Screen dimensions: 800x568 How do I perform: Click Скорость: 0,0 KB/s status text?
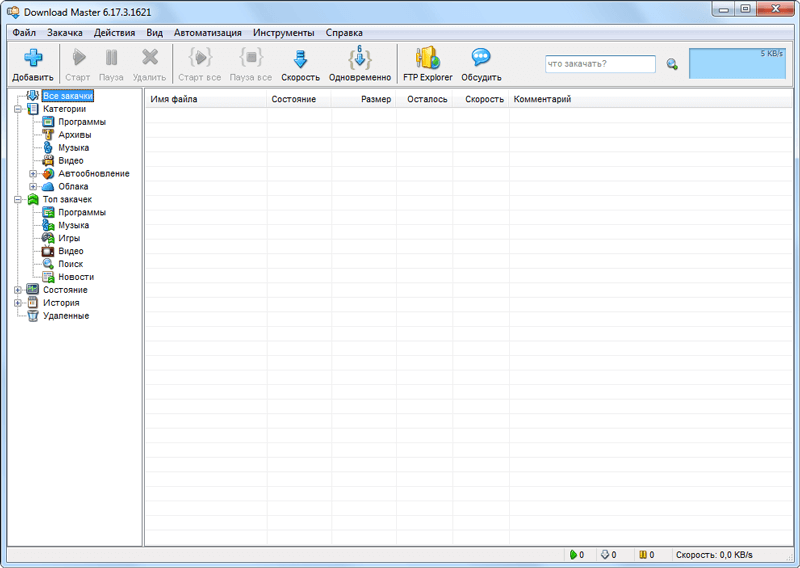tap(714, 555)
